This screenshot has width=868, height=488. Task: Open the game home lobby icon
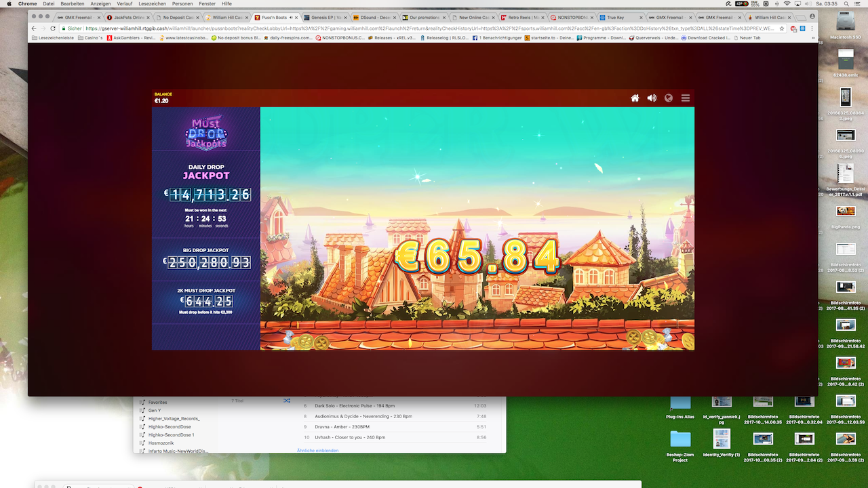pyautogui.click(x=635, y=98)
